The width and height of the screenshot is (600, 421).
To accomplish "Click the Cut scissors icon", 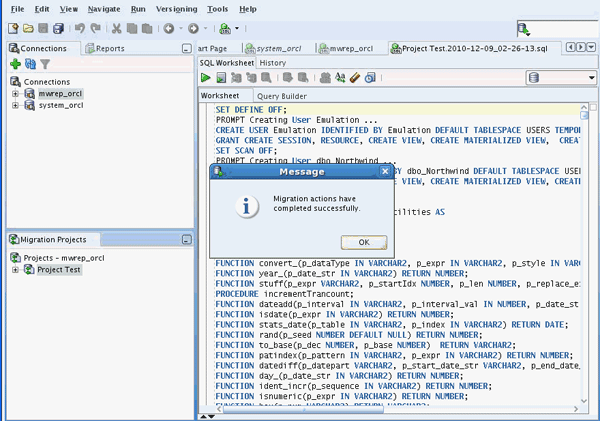I will click(x=117, y=29).
